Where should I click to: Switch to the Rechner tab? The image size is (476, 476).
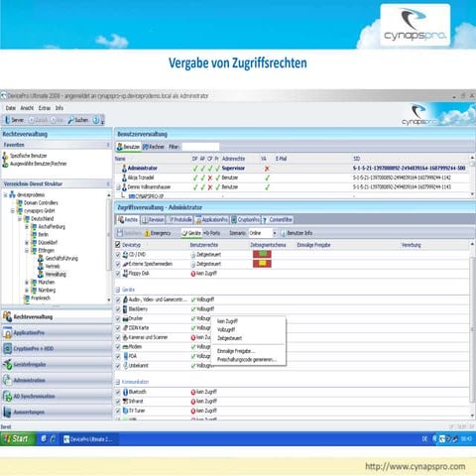point(154,147)
